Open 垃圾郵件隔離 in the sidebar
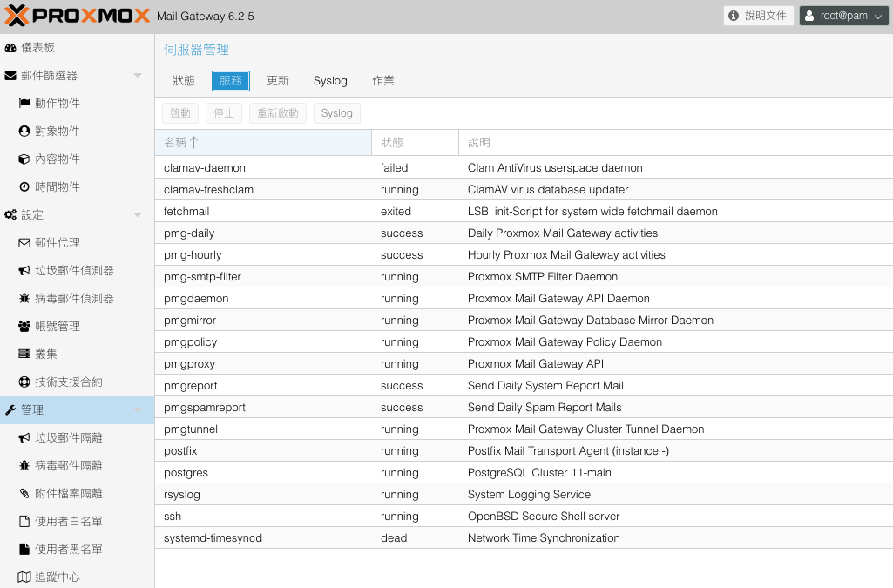The height and width of the screenshot is (588, 893). (78, 437)
